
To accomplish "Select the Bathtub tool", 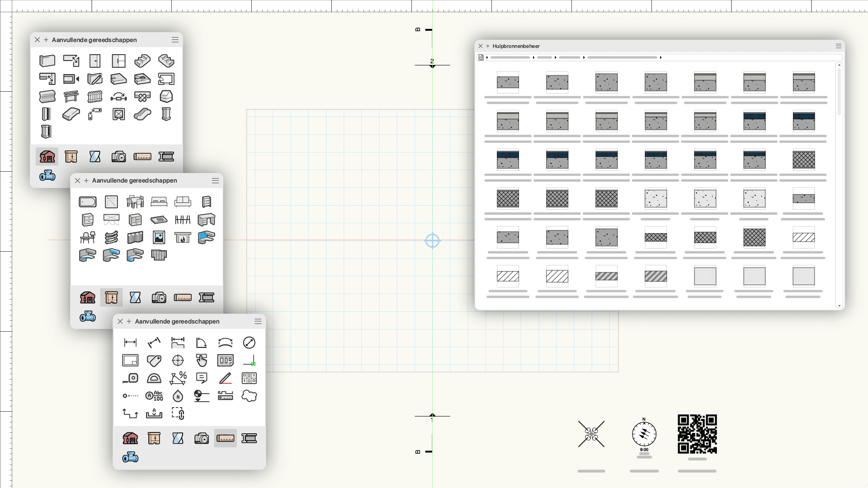I will click(x=88, y=202).
